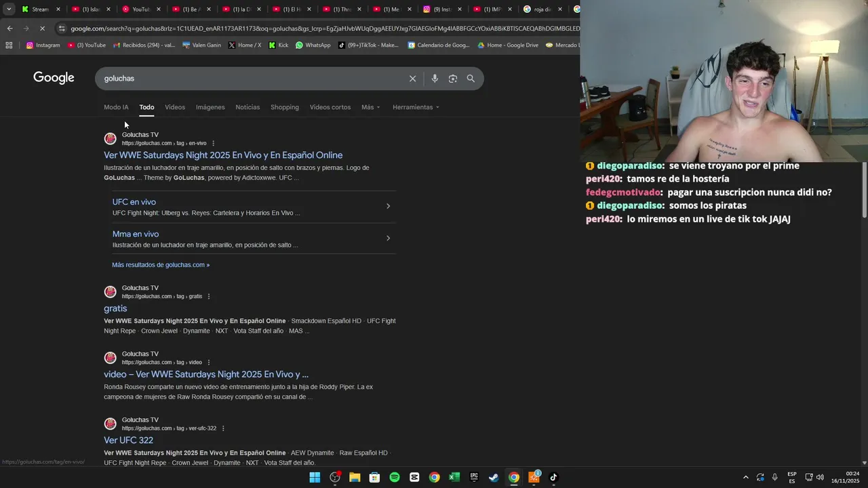Open the video – Ver WWE result
This screenshot has height=488, width=868.
[206, 374]
